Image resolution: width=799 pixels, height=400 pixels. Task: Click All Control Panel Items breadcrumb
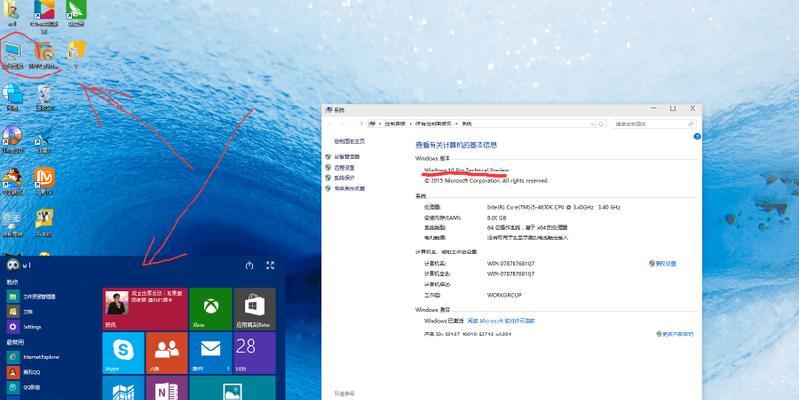pos(433,124)
